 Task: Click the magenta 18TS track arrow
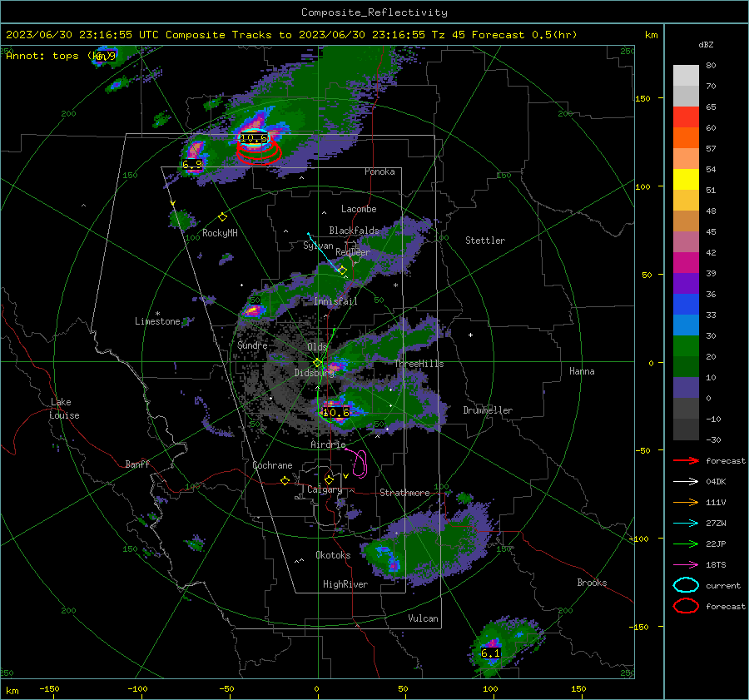click(686, 565)
